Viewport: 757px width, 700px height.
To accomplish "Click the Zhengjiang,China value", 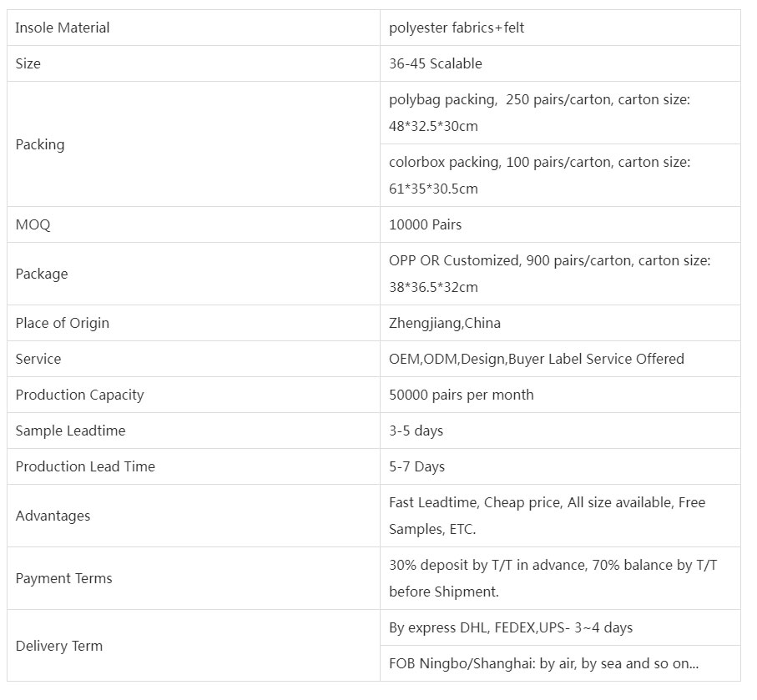I will (445, 323).
